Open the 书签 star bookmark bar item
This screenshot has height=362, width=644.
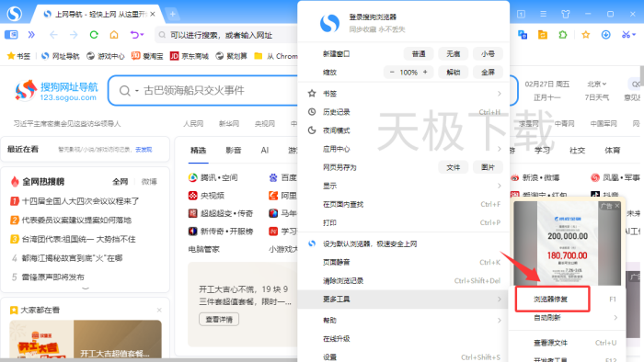[19, 56]
